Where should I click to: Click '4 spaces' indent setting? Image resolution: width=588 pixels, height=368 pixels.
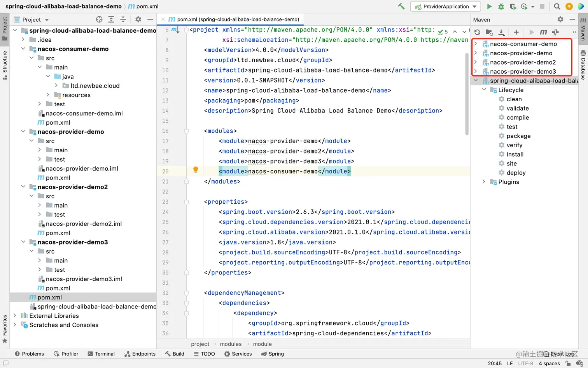[x=549, y=363]
